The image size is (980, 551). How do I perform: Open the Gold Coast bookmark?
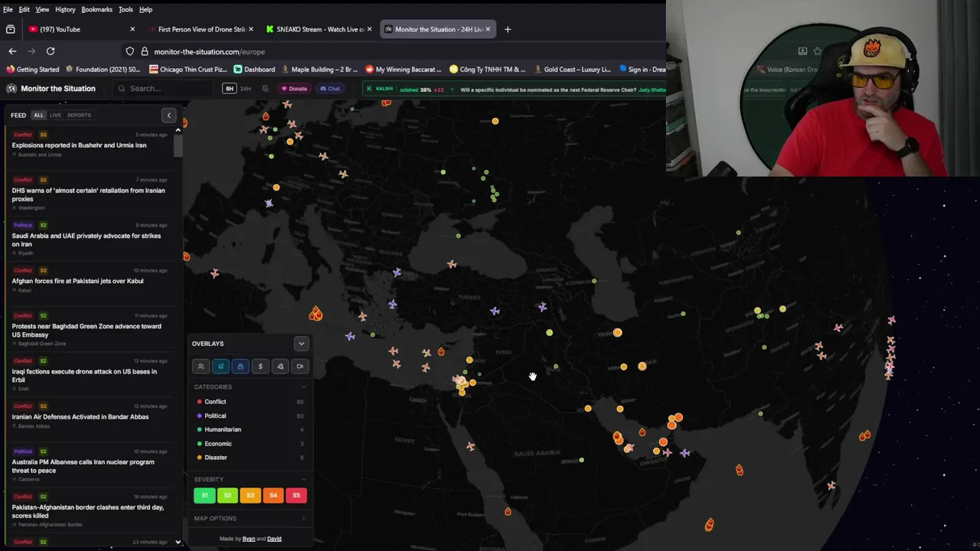point(573,69)
